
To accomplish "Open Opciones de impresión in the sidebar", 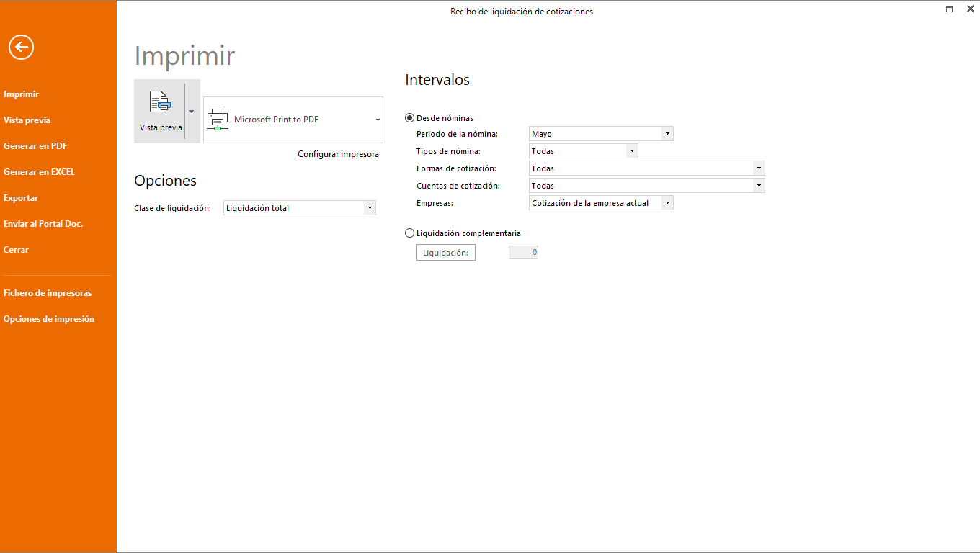I will coord(49,319).
